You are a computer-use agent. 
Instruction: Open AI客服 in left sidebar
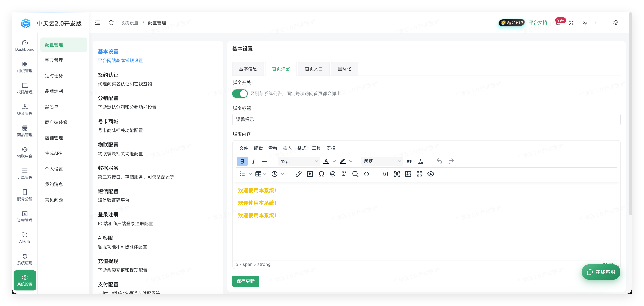click(25, 238)
